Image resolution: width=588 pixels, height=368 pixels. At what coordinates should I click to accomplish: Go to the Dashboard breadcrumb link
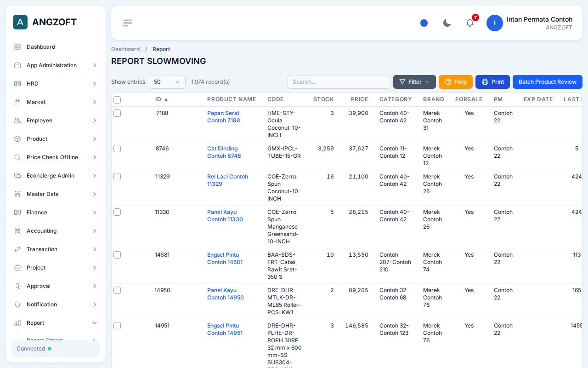tap(125, 49)
